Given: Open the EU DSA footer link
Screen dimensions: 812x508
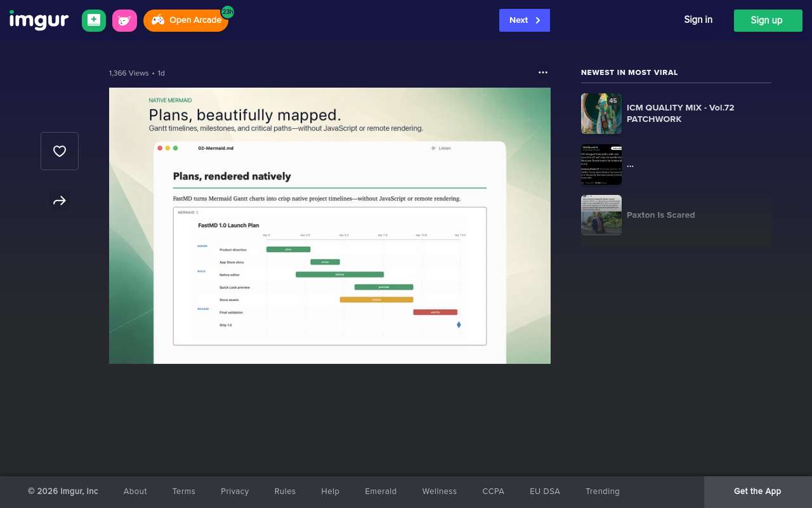Looking at the screenshot, I should coord(545,491).
